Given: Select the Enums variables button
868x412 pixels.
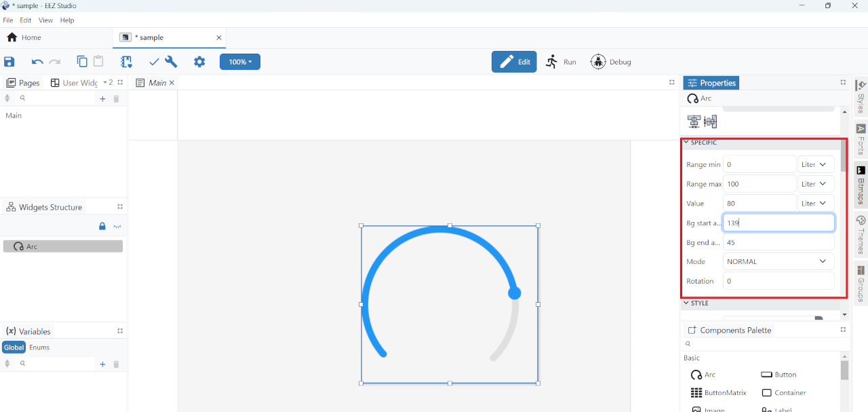Looking at the screenshot, I should pos(39,348).
